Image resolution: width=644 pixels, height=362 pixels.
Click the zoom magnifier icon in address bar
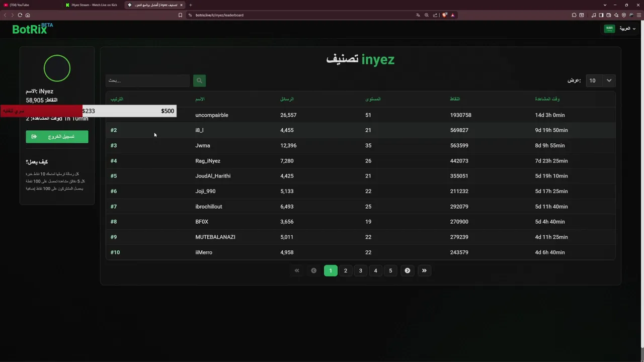click(x=427, y=15)
